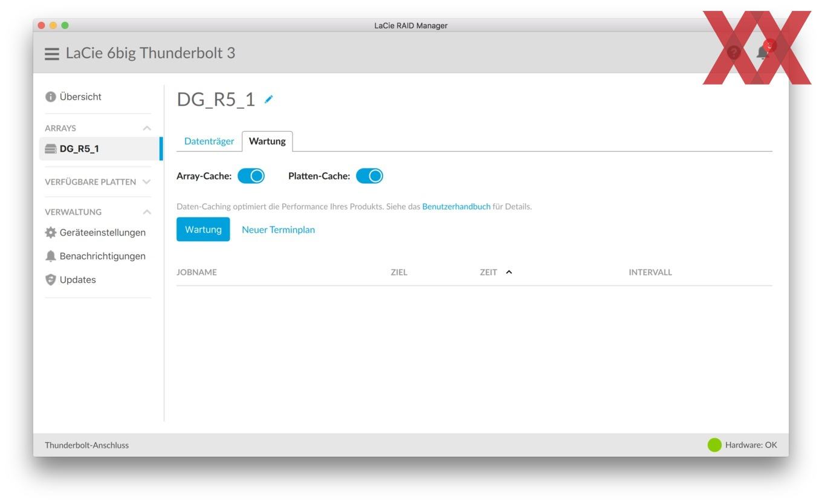Click the Geräteeinstellungen gear icon
The height and width of the screenshot is (504, 822).
coord(51,233)
